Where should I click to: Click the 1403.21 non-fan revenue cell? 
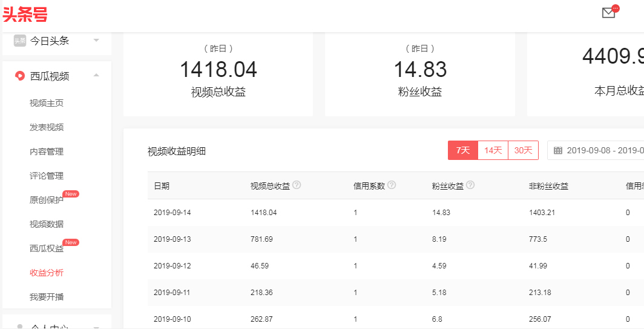tap(542, 213)
